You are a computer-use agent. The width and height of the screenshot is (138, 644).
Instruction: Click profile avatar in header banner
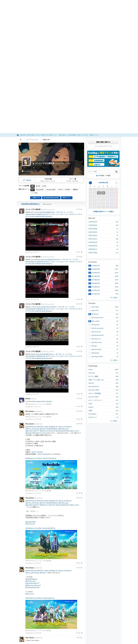[x=26, y=161]
